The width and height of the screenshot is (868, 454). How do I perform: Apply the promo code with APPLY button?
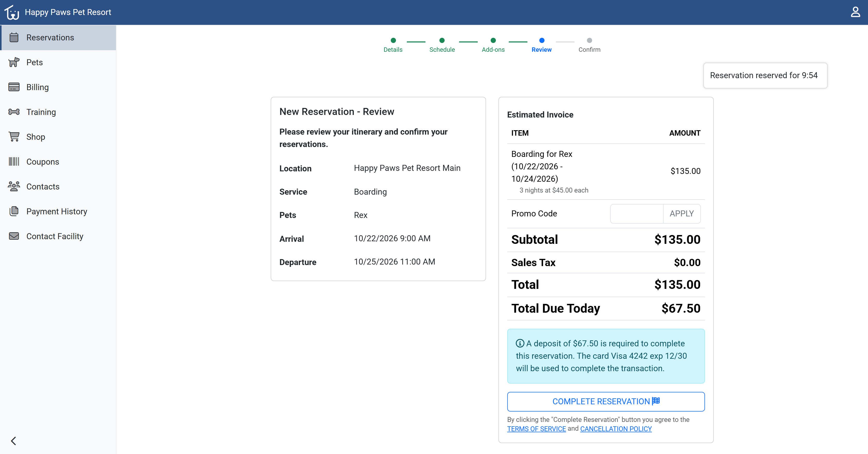click(x=682, y=214)
